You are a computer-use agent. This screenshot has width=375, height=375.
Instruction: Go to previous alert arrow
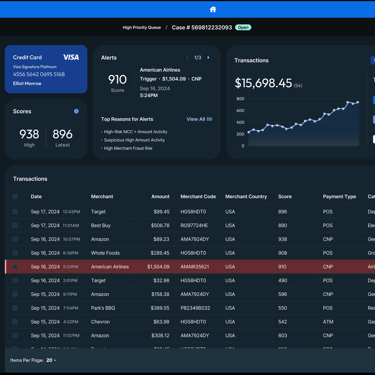[x=187, y=58]
